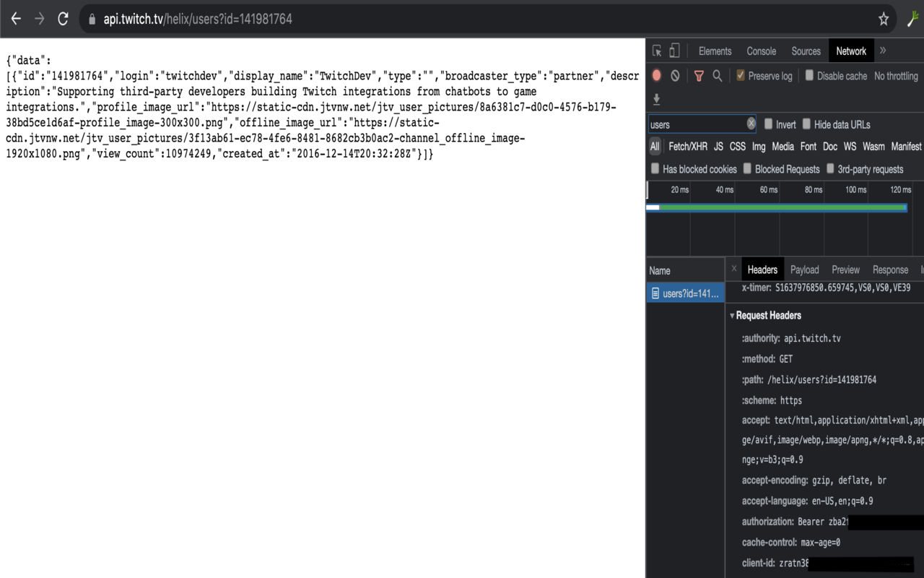Viewport: 924px width, 578px height.
Task: Switch to the Elements tab
Action: [x=715, y=51]
